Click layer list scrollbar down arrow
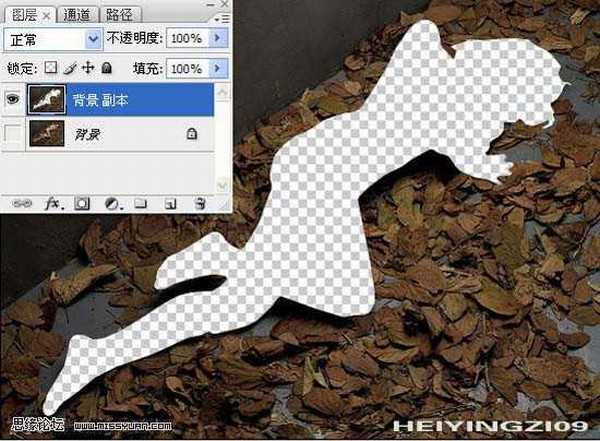This screenshot has width=600, height=441. pyautogui.click(x=222, y=186)
